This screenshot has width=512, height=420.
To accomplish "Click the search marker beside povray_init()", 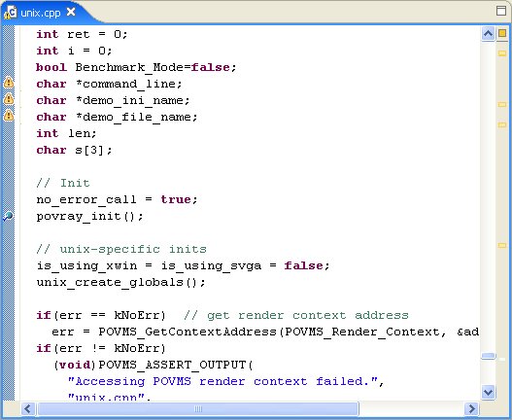I will point(8,216).
